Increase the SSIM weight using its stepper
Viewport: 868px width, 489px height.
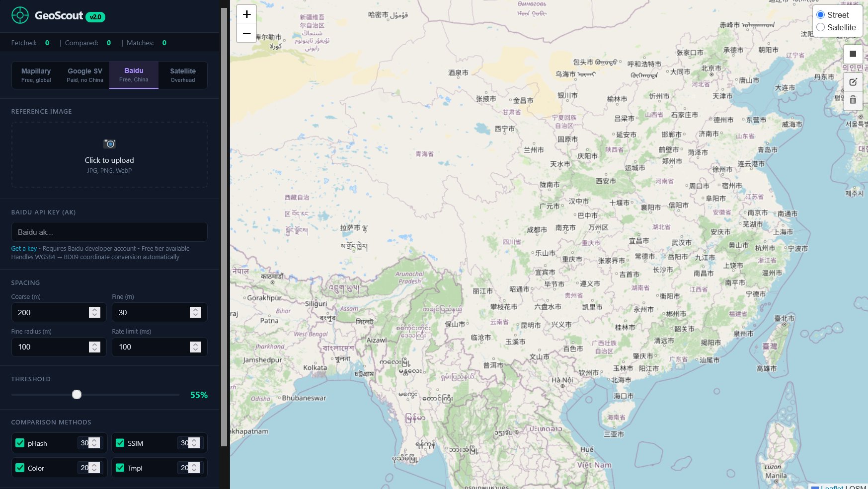(x=195, y=440)
